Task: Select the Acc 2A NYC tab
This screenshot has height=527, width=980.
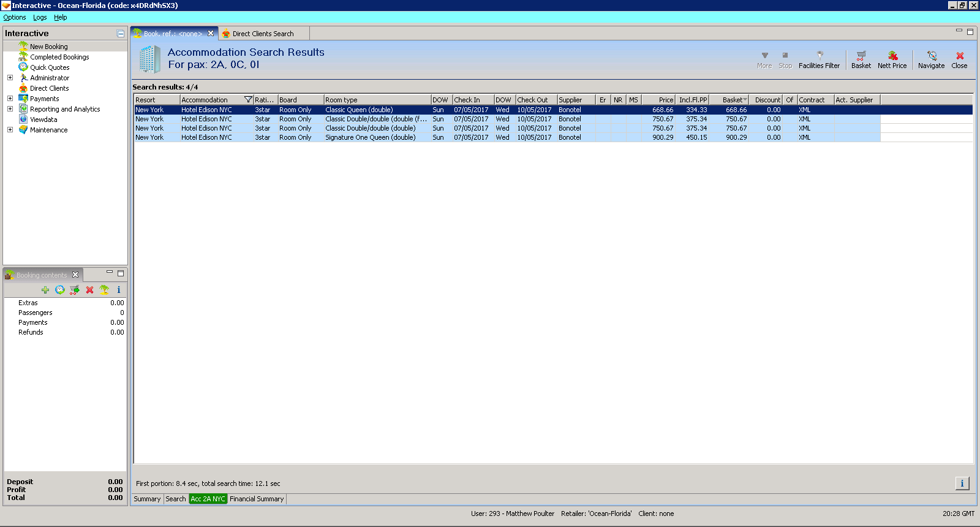Action: point(208,499)
